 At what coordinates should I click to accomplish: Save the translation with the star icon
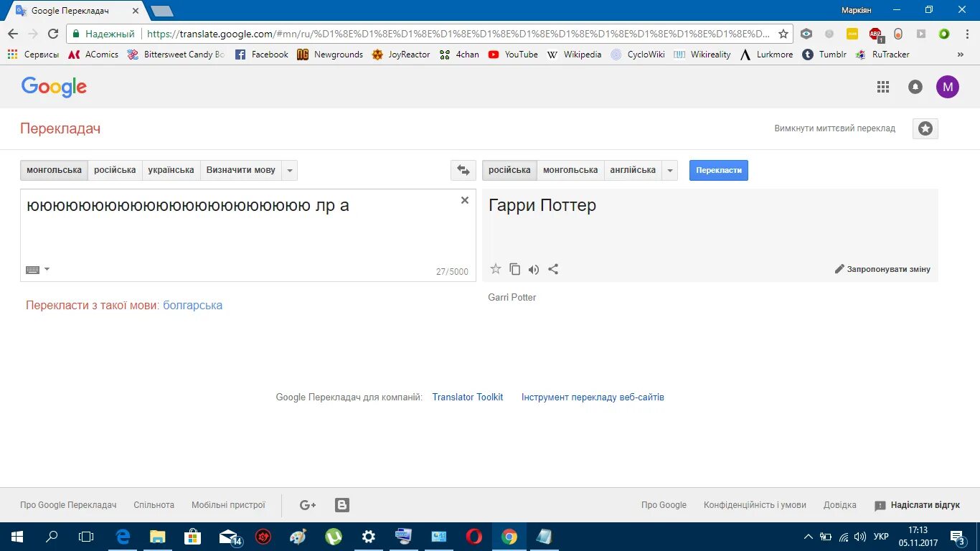[495, 269]
